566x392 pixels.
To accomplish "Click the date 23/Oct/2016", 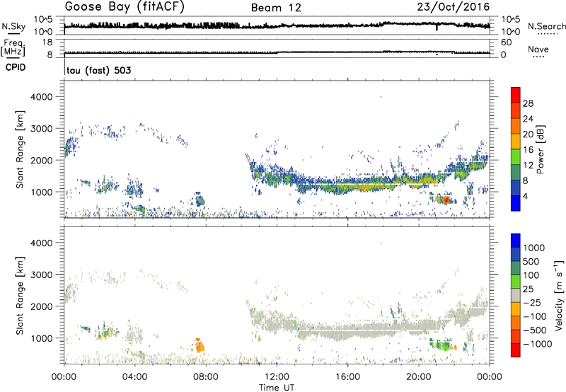I will point(454,7).
